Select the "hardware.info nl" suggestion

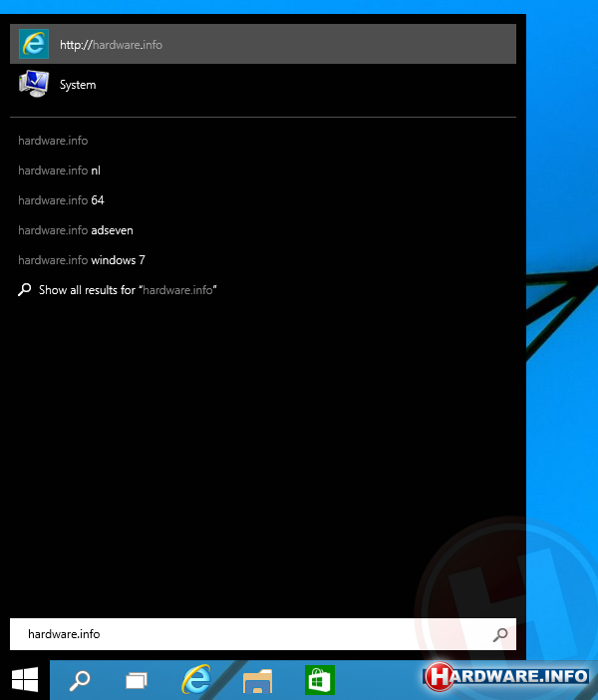click(x=60, y=171)
